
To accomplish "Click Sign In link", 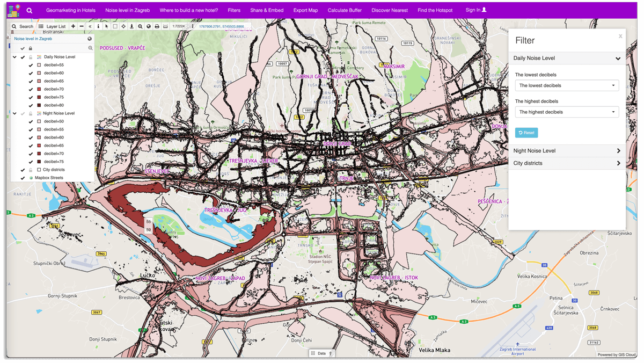I will pyautogui.click(x=475, y=10).
